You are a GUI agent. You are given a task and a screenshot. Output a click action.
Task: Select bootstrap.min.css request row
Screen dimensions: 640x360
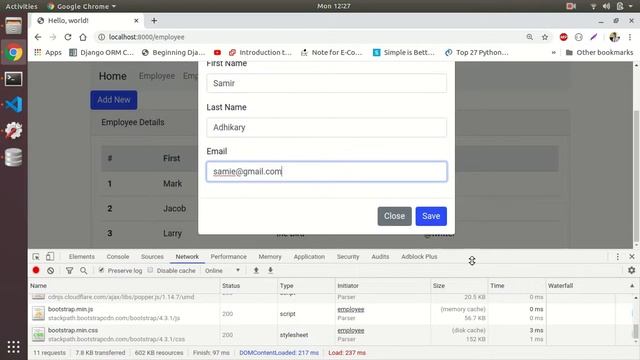(331, 335)
